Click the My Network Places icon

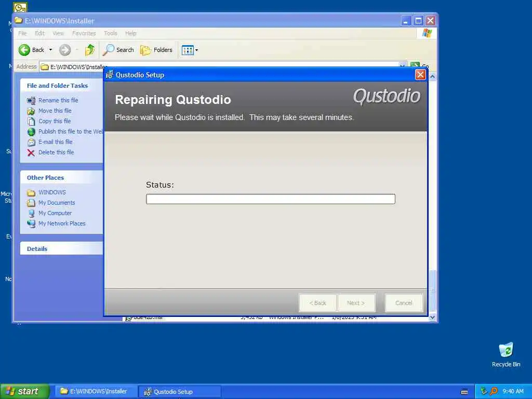tap(31, 223)
